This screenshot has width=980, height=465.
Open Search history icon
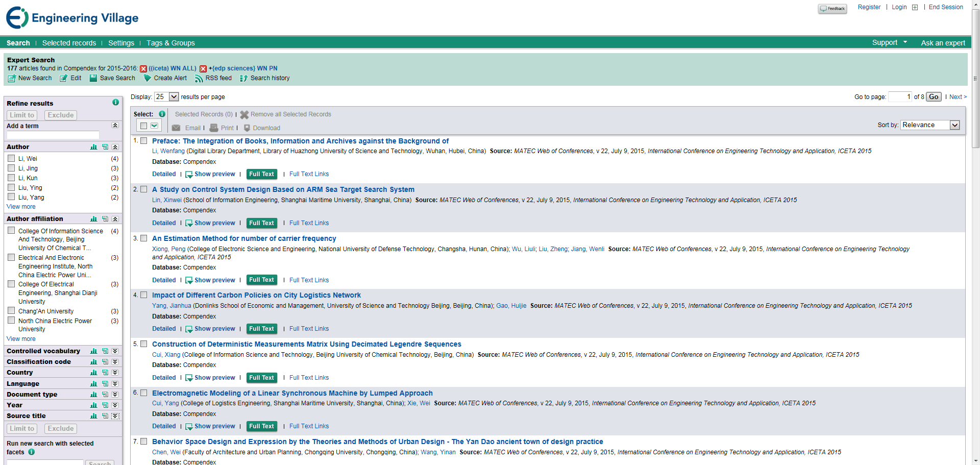244,79
